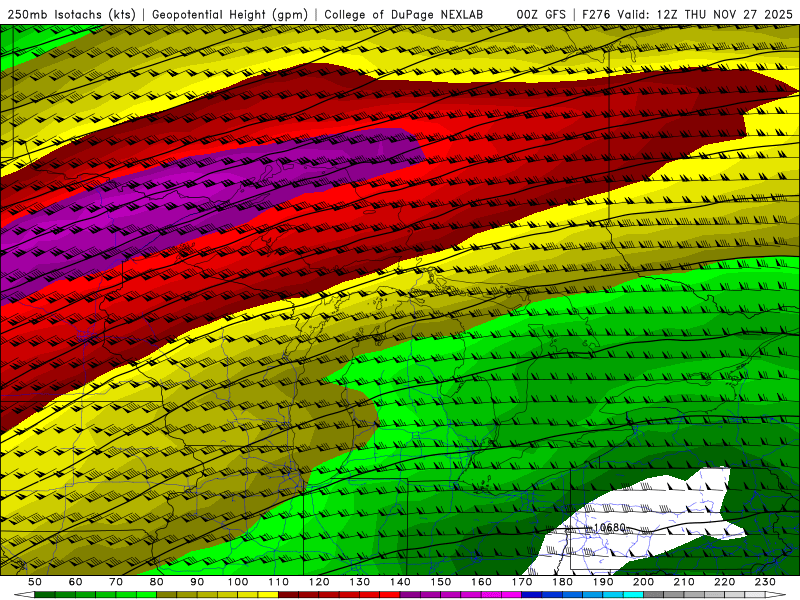This screenshot has height=600, width=800.
Task: Click the 'College of DuPage NEXLAB' header text
Action: pos(403,15)
